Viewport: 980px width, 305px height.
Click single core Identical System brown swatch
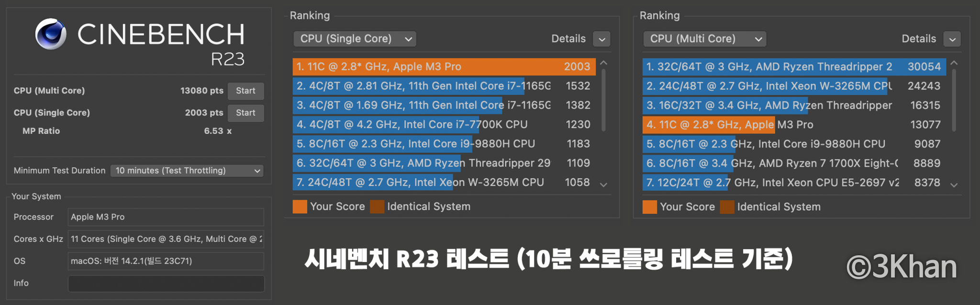pyautogui.click(x=377, y=207)
